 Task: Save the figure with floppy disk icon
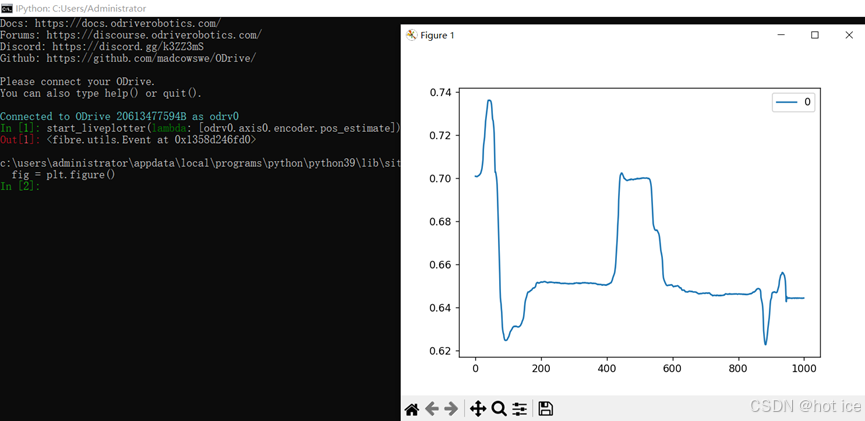point(546,409)
